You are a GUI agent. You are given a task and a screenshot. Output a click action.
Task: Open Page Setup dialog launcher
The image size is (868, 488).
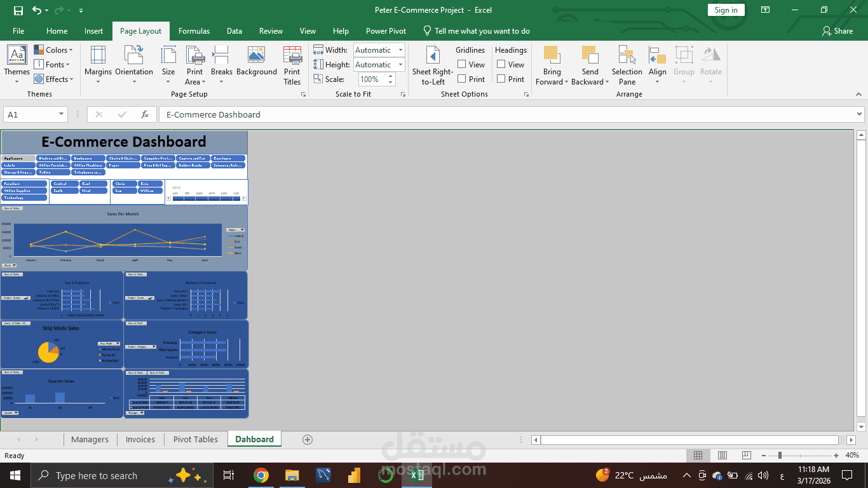click(x=303, y=95)
